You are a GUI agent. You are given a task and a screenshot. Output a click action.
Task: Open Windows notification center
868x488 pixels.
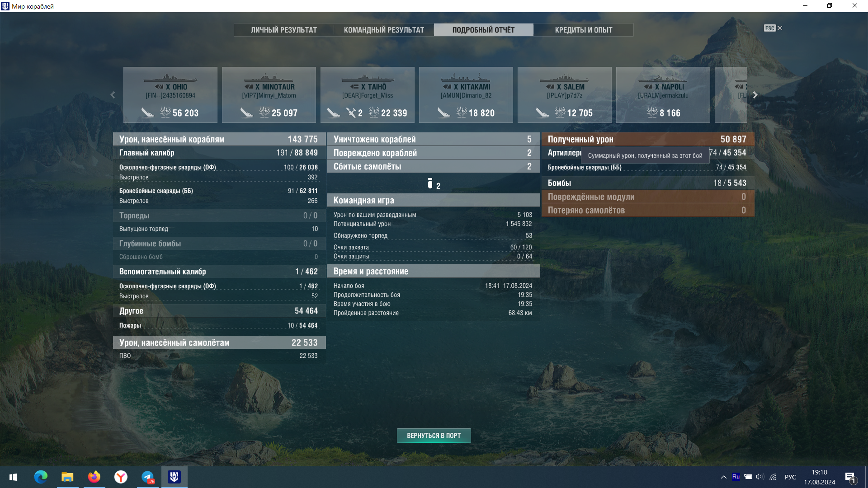coord(850,477)
